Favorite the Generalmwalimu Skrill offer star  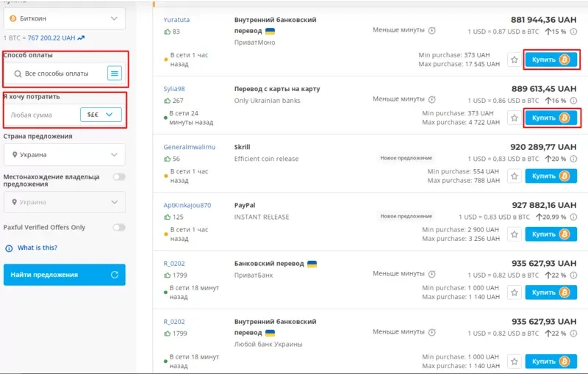pos(514,176)
